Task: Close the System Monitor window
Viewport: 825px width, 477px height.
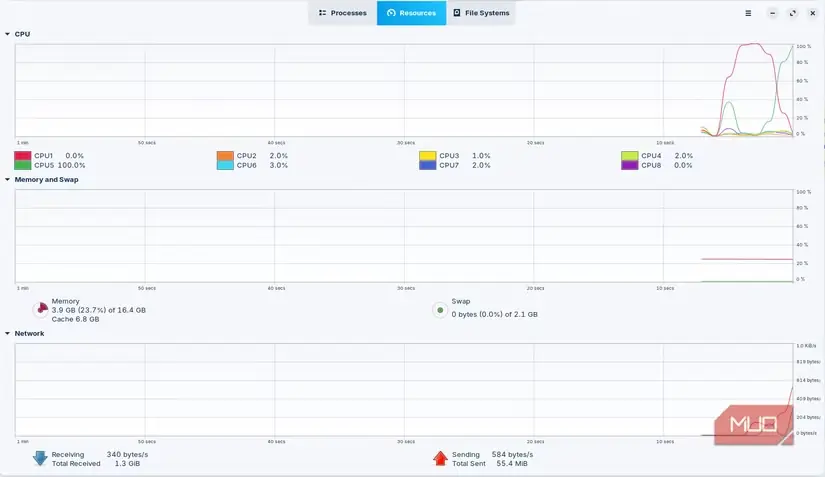Action: point(812,13)
